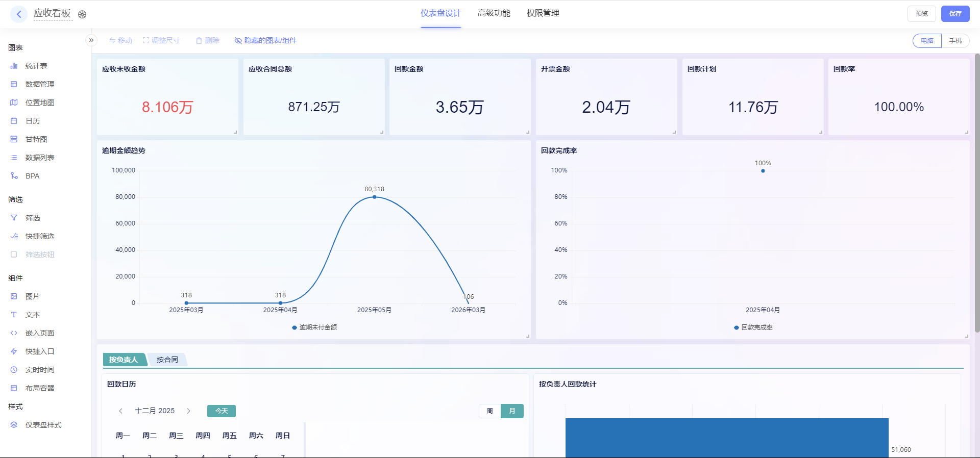Toggle the 逾期未付金额 legend series
980x458 pixels.
click(314, 327)
